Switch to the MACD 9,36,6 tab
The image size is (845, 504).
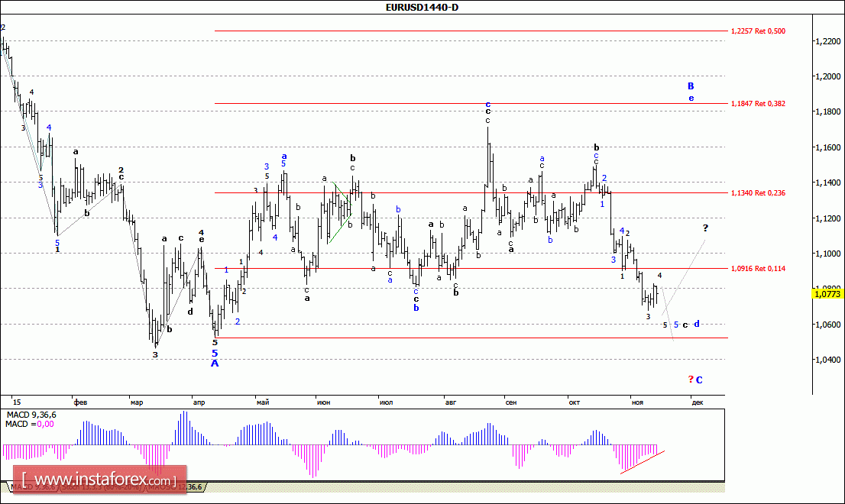[x=31, y=486]
